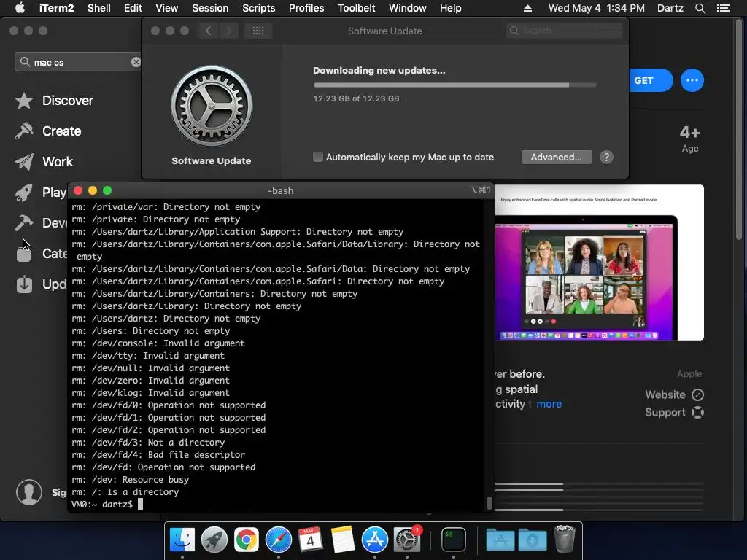Viewport: 747px width, 560px height.
Task: Click the download progress bar
Action: (454, 85)
